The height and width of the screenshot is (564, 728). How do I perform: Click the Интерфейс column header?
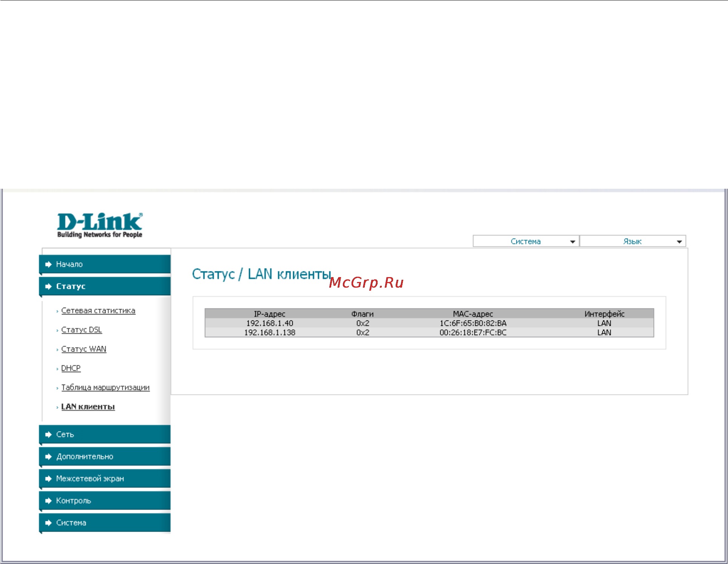(x=604, y=314)
